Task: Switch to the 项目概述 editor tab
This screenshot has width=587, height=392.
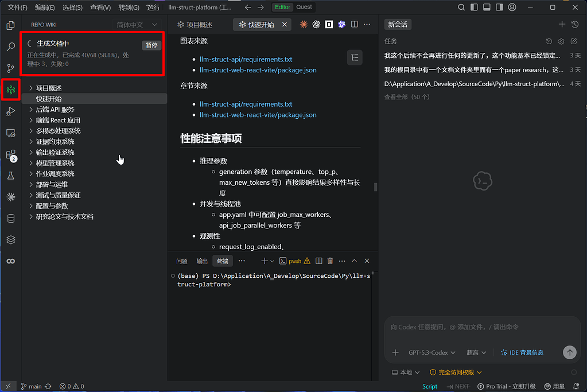Action: tap(195, 25)
